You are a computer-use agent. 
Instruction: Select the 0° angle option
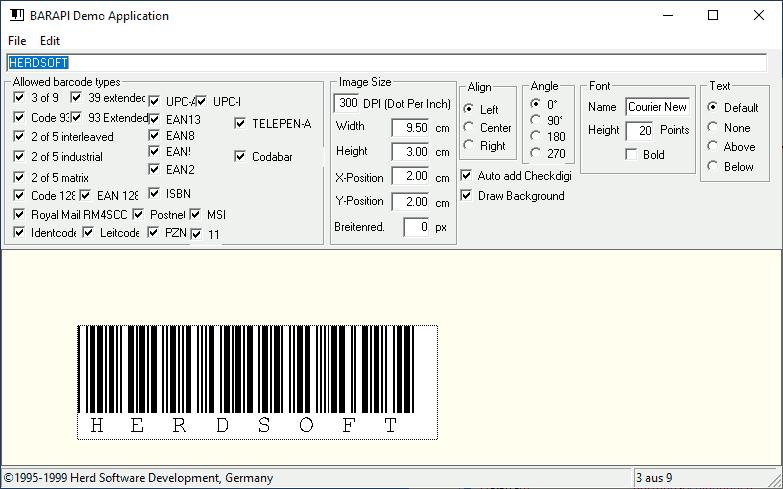pos(535,104)
